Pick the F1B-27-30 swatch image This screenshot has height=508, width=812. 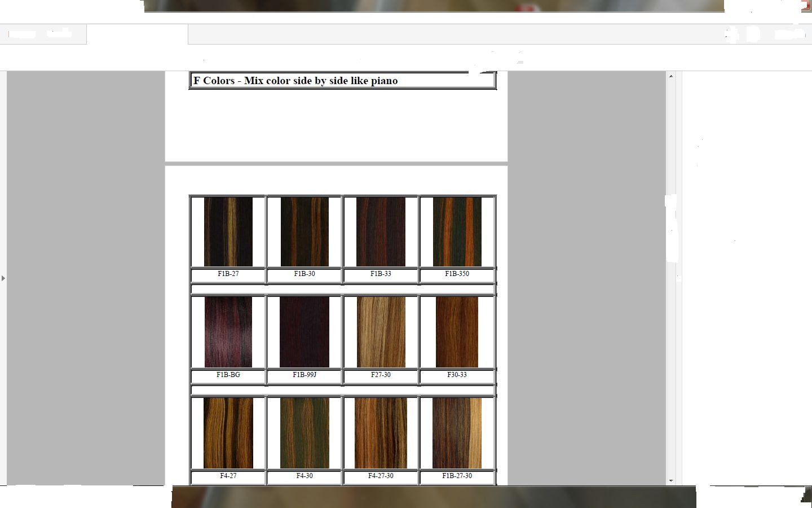[x=457, y=433]
